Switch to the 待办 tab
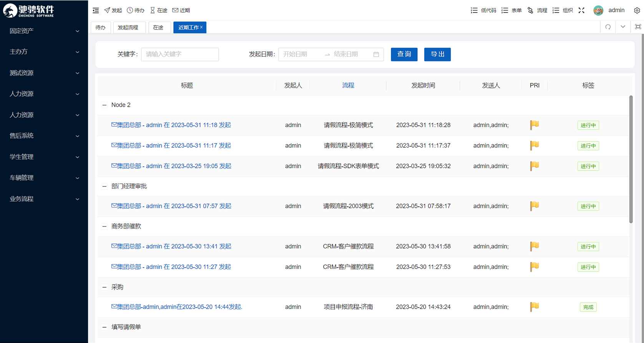 pos(101,27)
